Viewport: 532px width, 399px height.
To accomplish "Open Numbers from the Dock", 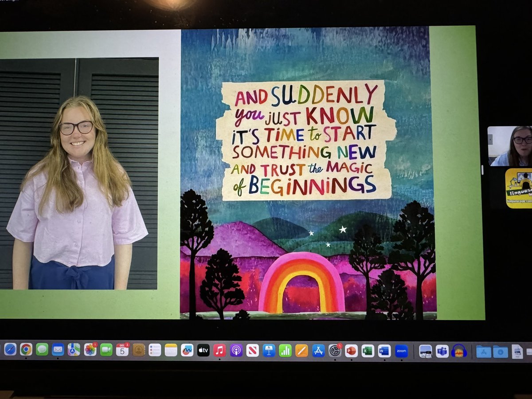I will [x=285, y=350].
